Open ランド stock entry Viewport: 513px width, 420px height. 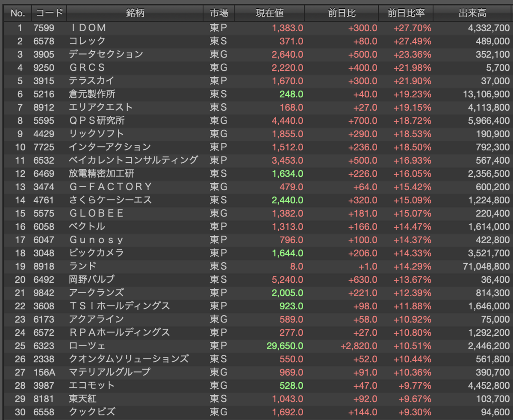pos(83,266)
